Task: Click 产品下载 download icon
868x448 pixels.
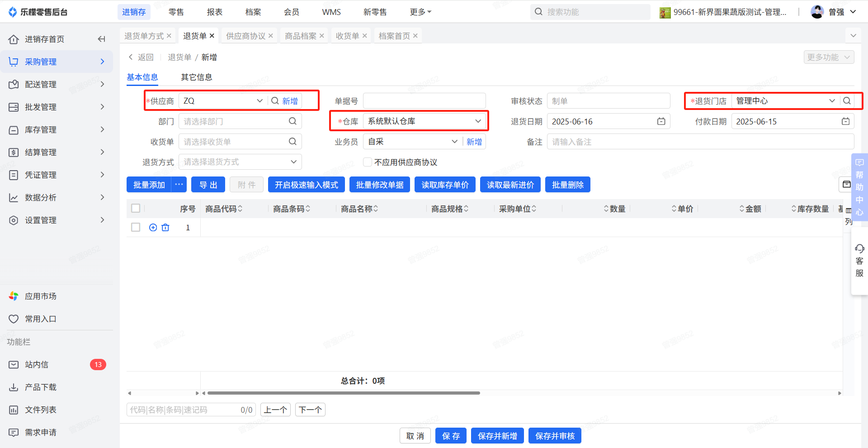Action: pos(14,387)
